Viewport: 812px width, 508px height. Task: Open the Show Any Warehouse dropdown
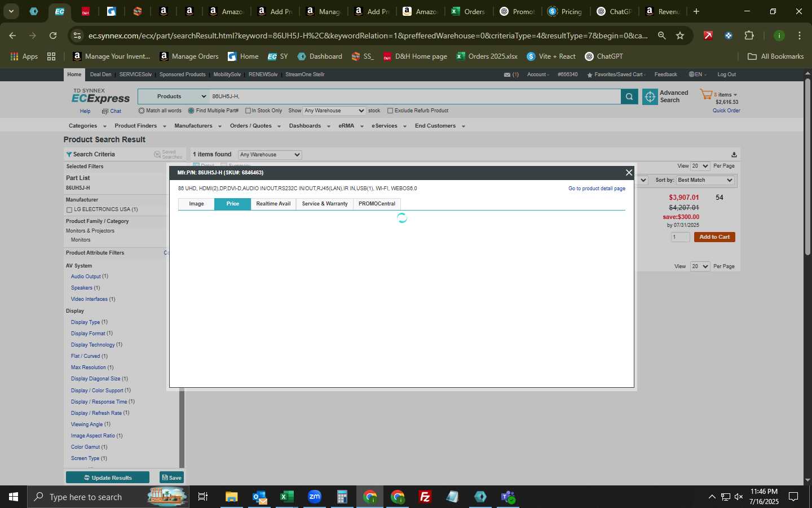(x=334, y=111)
